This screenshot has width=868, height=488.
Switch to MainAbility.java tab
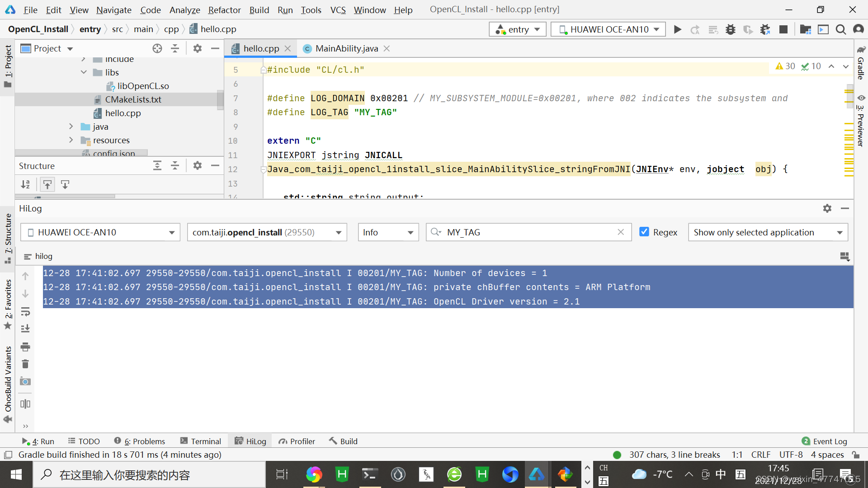point(346,48)
